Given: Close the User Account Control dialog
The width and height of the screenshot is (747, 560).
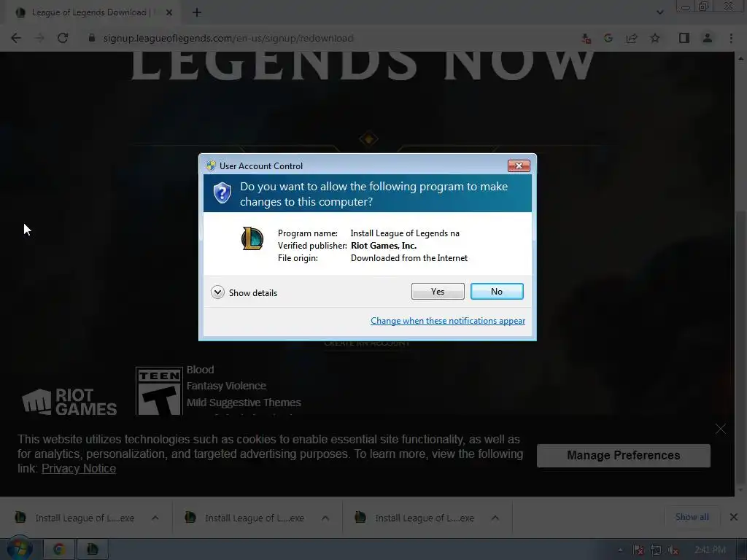Looking at the screenshot, I should (x=519, y=166).
